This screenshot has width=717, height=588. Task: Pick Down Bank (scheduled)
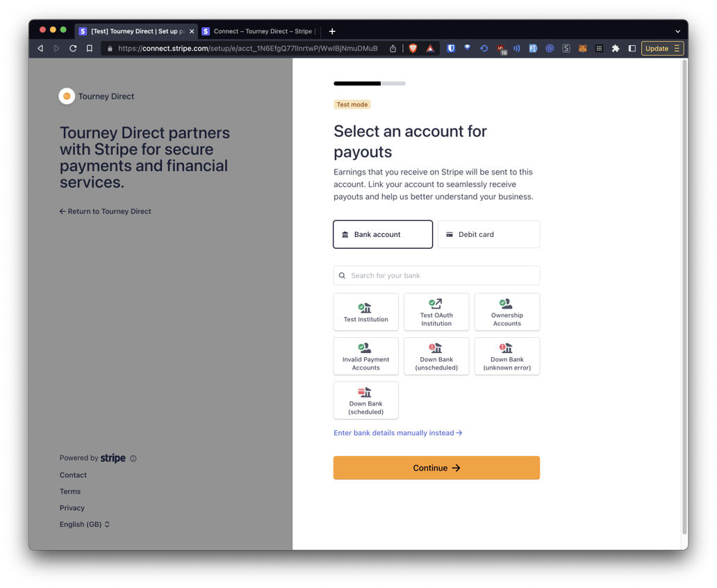365,400
